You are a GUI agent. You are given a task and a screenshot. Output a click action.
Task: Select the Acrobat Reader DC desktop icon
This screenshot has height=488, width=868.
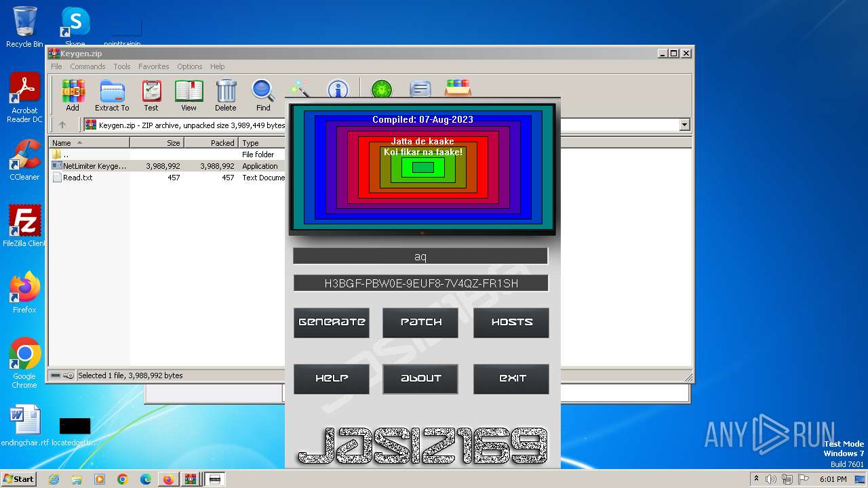[24, 98]
